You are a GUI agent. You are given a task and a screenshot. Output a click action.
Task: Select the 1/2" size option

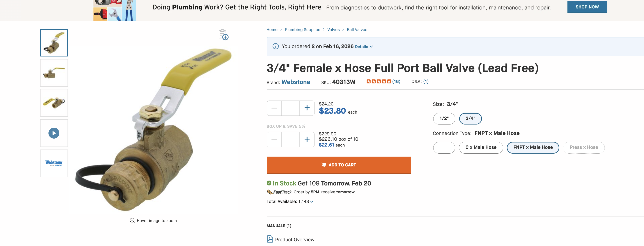[x=444, y=119]
